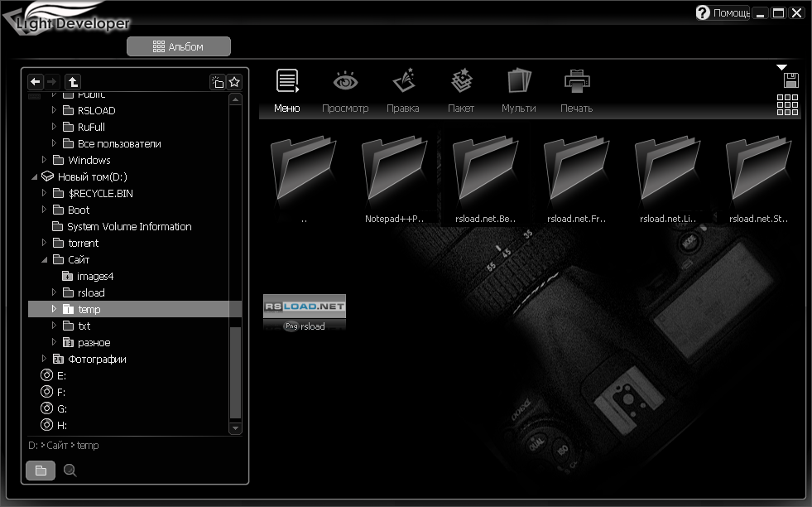This screenshot has height=507, width=812.
Task: Open the dropdown arrow above the save icon
Action: point(781,66)
